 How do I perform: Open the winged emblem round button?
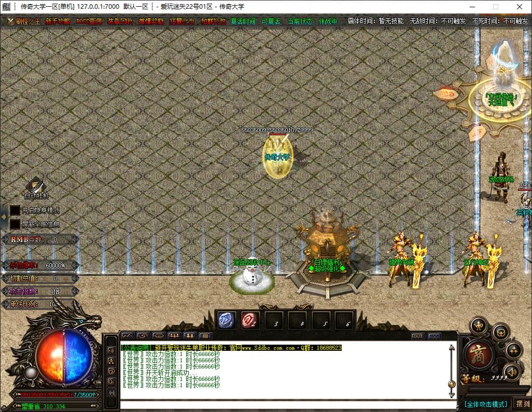point(479,326)
